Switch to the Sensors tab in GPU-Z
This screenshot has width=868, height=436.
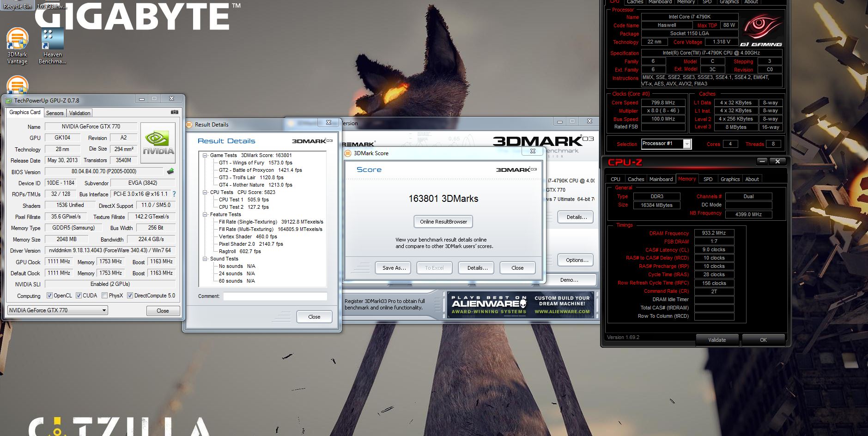(55, 113)
